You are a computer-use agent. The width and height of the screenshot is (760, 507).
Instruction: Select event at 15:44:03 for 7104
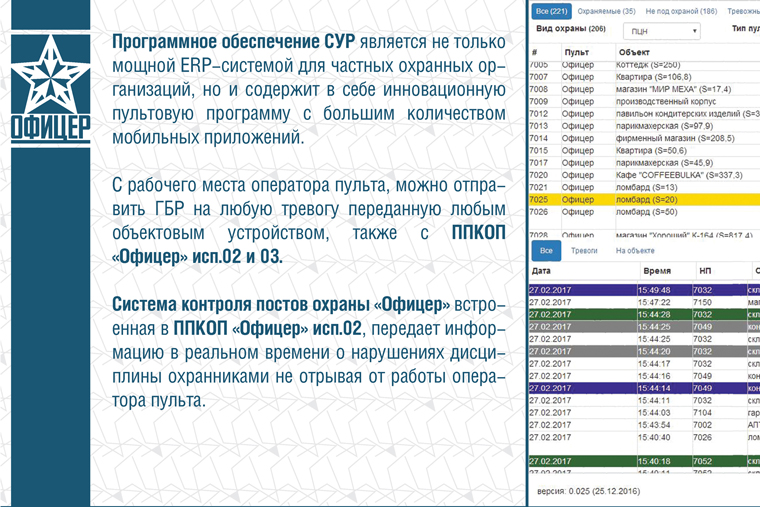point(644,412)
